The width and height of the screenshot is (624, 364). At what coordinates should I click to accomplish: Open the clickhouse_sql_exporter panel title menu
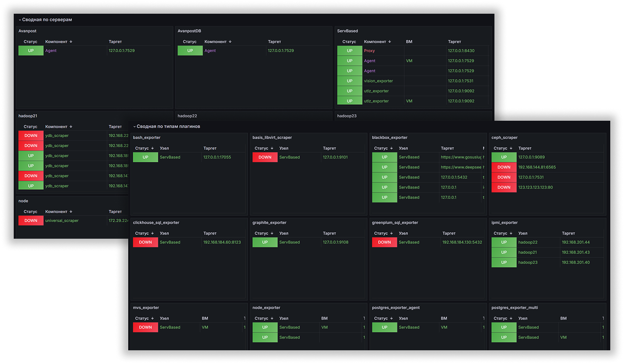click(x=156, y=223)
